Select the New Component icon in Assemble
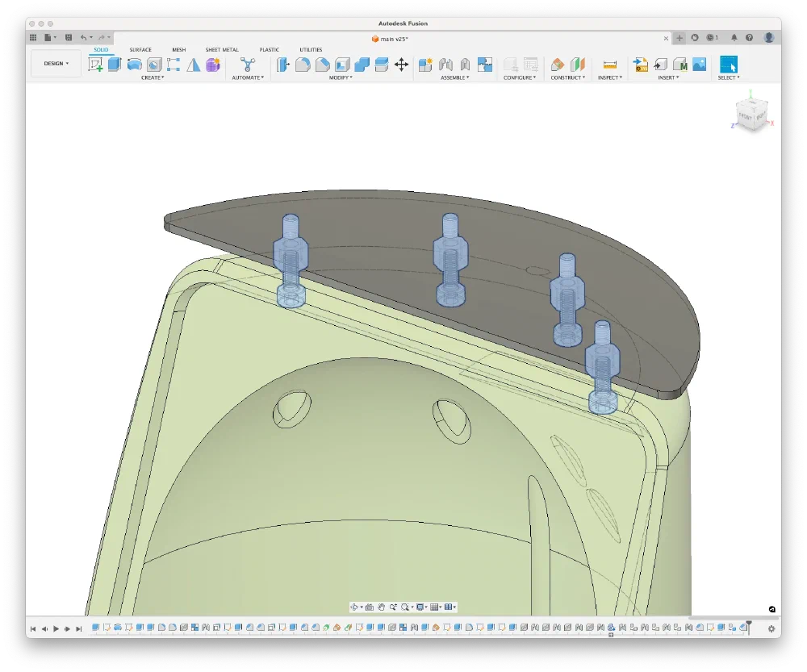The height and width of the screenshot is (672, 807). (425, 65)
